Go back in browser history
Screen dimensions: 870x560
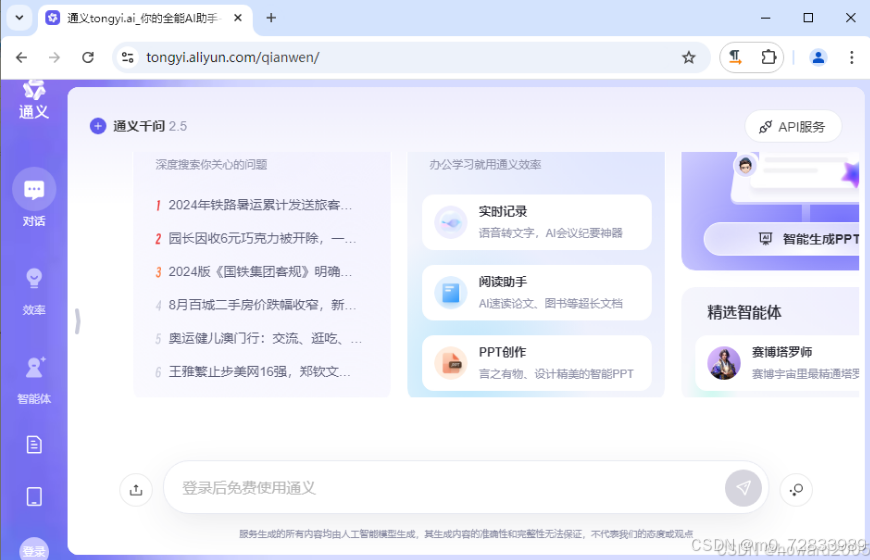tap(22, 57)
